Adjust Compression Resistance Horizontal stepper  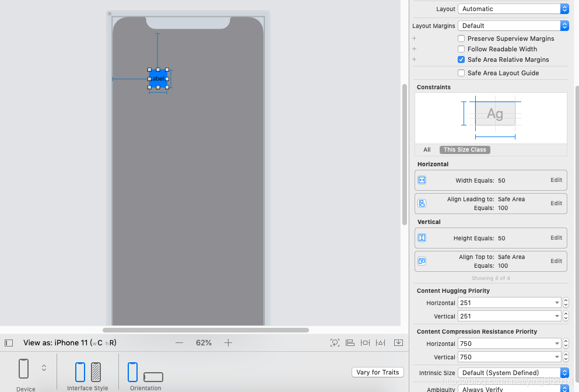(566, 344)
